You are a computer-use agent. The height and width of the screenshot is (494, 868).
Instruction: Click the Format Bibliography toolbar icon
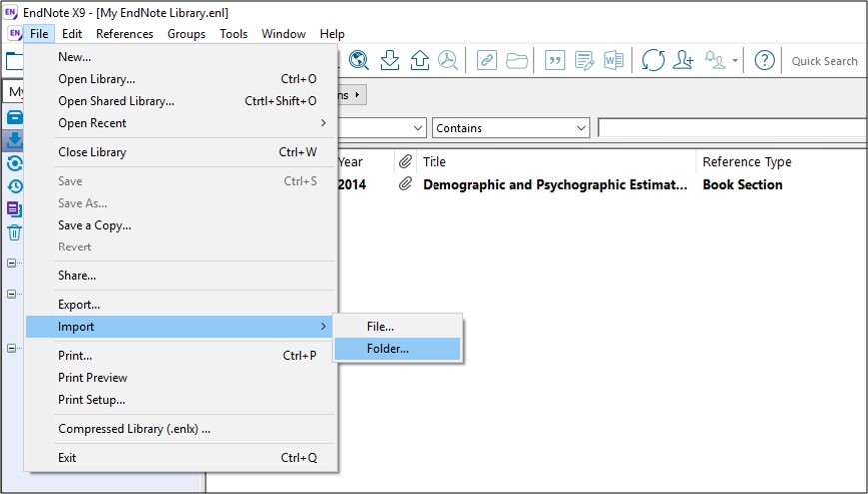(584, 60)
